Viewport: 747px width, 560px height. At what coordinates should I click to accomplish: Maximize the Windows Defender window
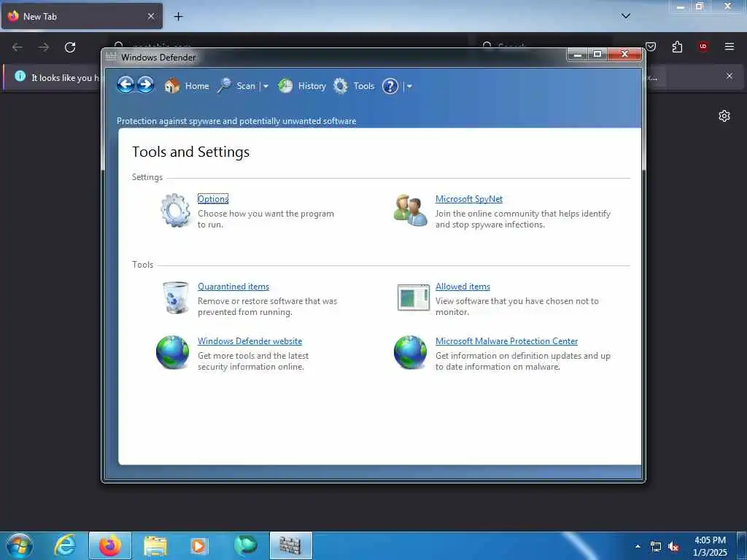pos(597,54)
